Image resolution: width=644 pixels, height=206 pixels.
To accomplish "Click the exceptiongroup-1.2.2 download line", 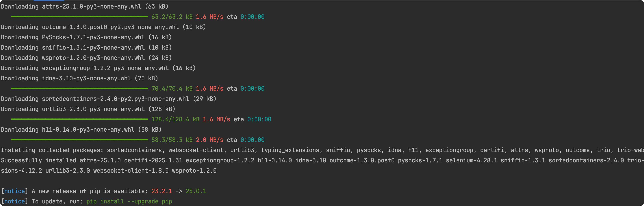I will [x=98, y=68].
